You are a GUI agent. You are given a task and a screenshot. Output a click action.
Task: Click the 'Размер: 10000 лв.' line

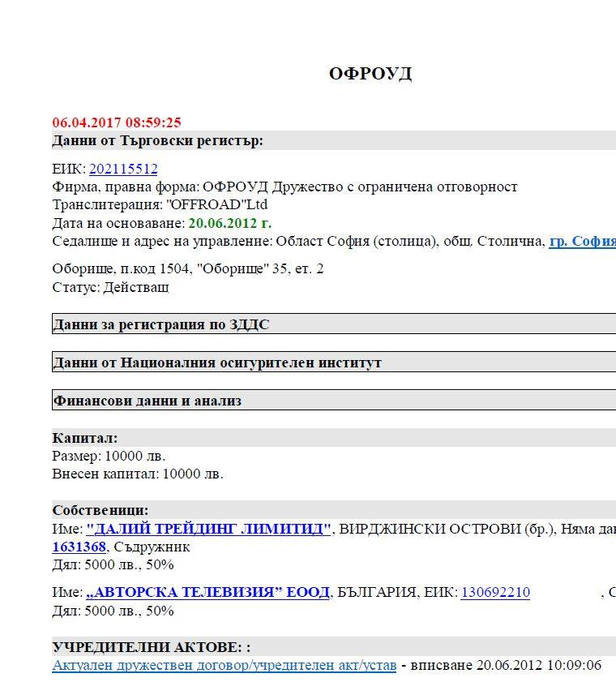click(109, 456)
